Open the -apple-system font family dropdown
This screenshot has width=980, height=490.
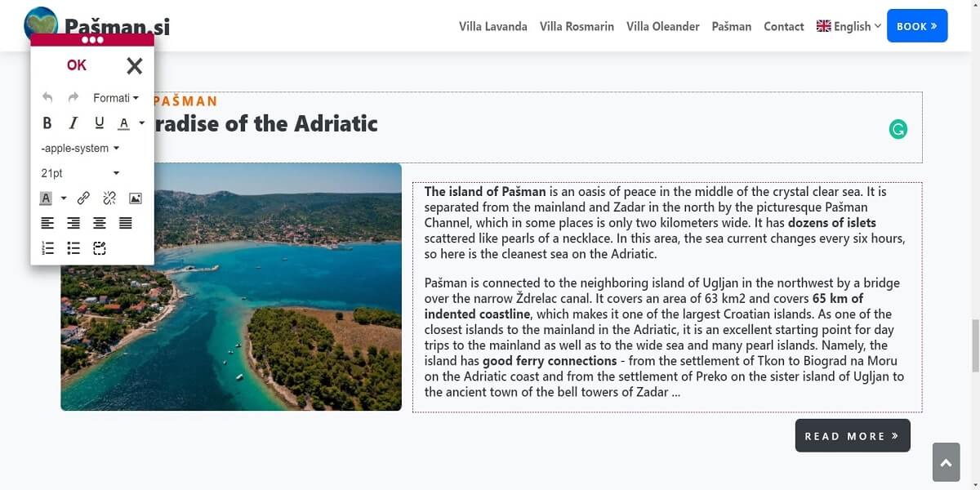pyautogui.click(x=80, y=149)
